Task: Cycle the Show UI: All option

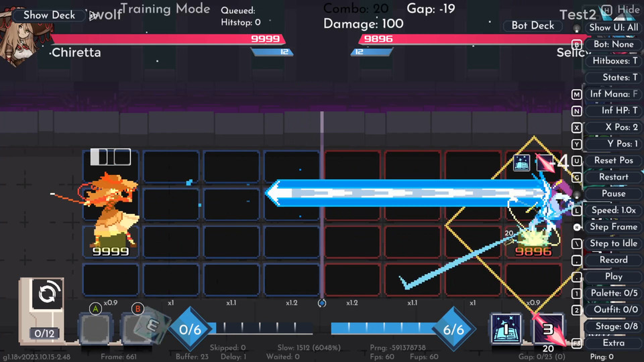Action: click(x=614, y=27)
